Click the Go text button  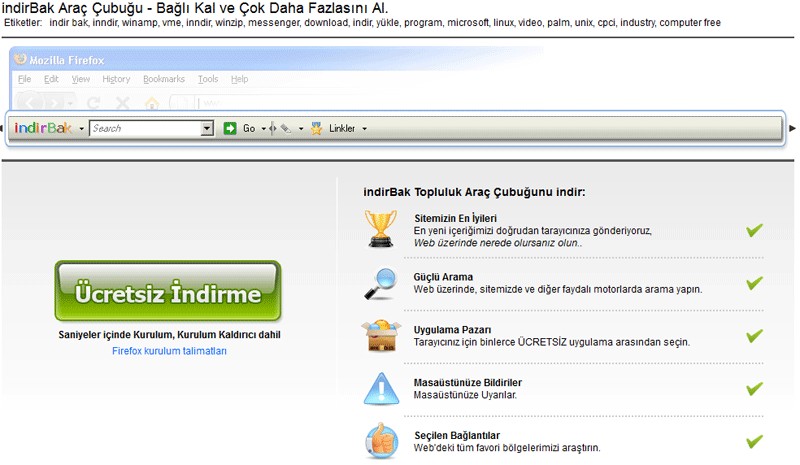pyautogui.click(x=249, y=129)
